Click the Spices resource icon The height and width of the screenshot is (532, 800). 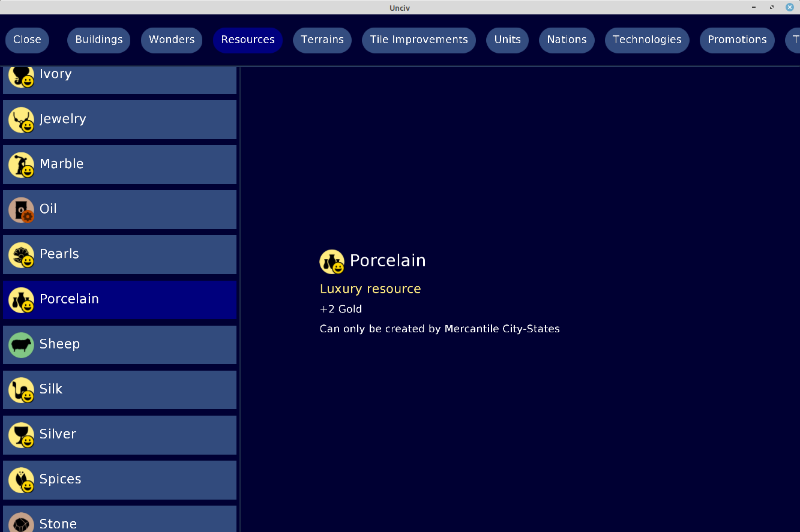coord(22,480)
